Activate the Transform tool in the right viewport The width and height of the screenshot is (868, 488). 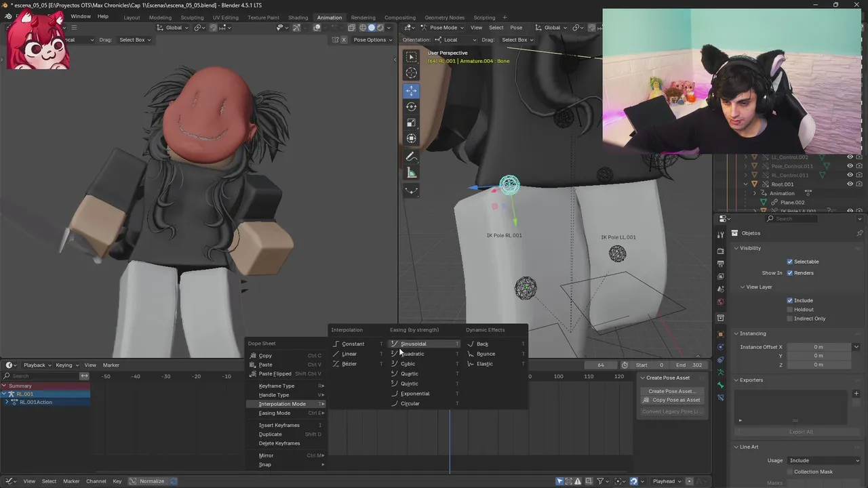click(x=411, y=138)
